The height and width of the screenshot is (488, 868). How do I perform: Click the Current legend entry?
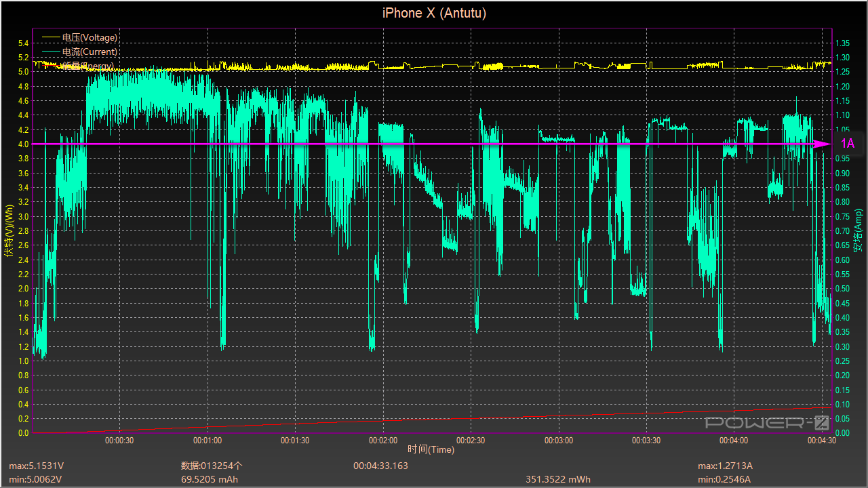tap(90, 52)
